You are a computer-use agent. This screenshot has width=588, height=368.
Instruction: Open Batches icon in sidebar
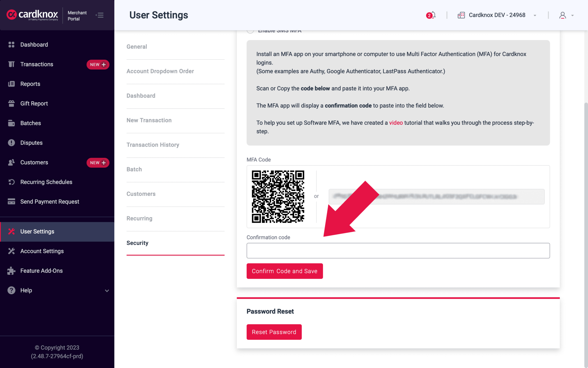tap(11, 123)
